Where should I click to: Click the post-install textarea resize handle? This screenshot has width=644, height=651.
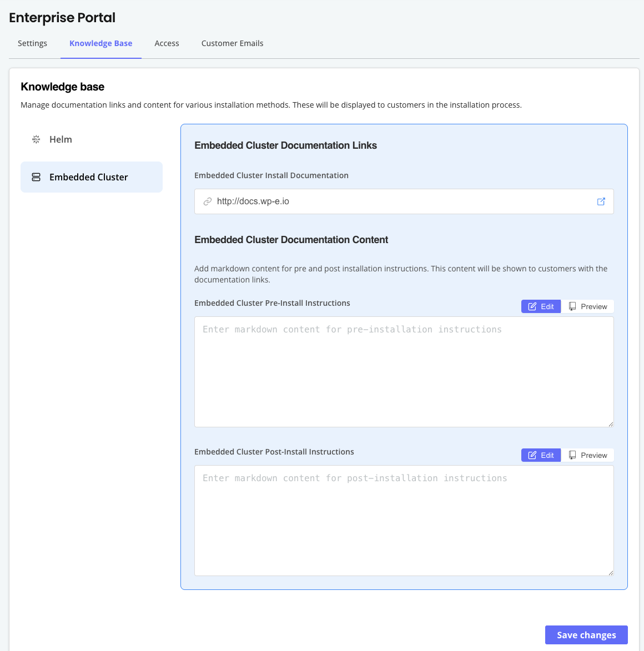(611, 573)
